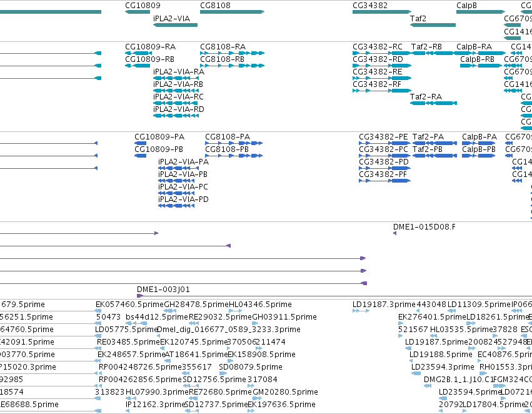Select EST EK248657.5prime
This screenshot has width=532, height=414.
click(131, 355)
